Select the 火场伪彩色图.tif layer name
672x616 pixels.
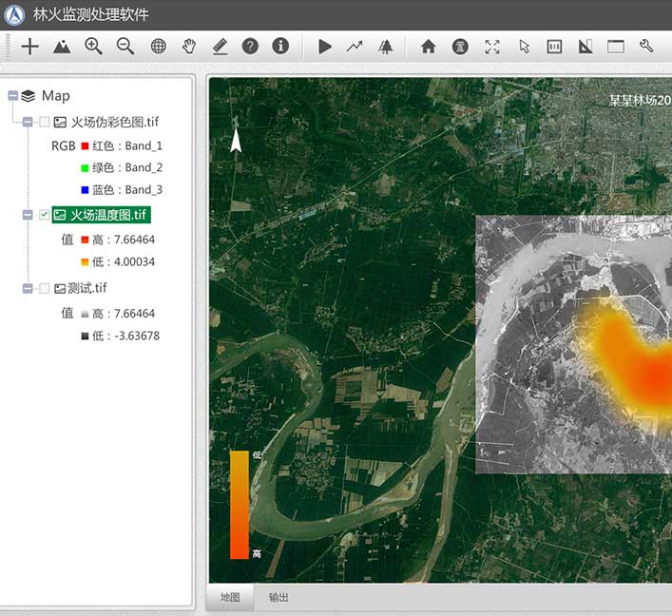point(115,123)
